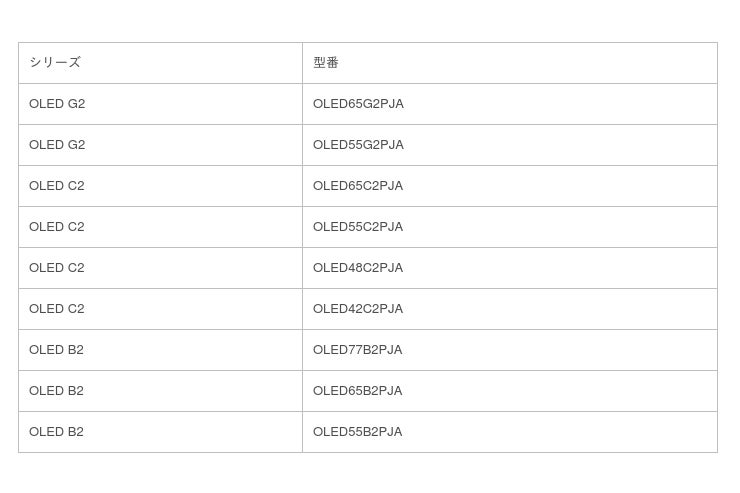Select OLED B2 series cell beside OLED77B2PJA
The width and height of the screenshot is (740, 493).
tap(56, 350)
